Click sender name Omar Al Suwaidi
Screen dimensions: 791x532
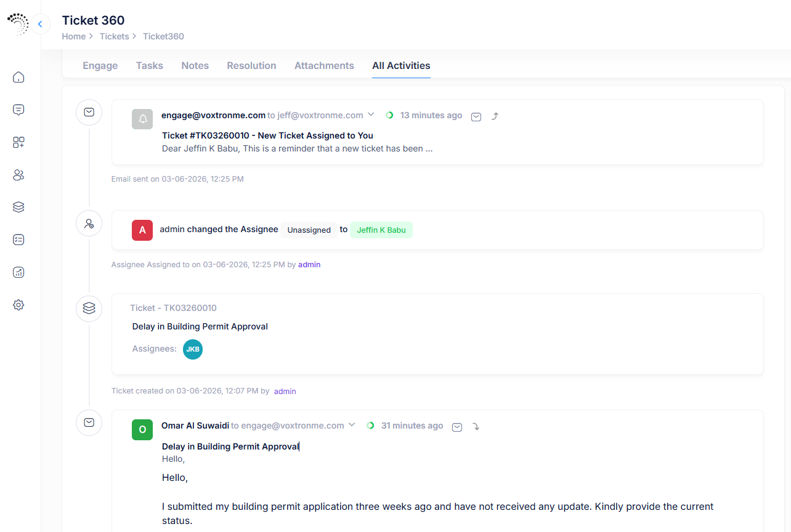point(195,425)
